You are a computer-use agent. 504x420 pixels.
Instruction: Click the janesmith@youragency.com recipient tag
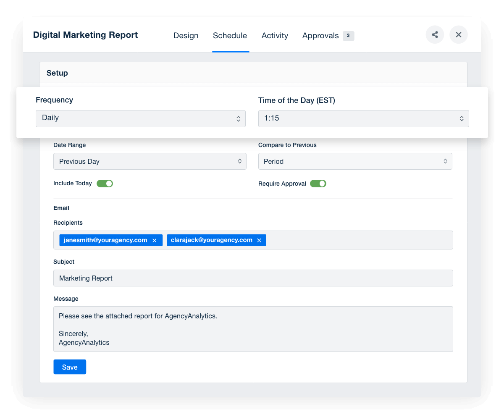click(x=105, y=240)
